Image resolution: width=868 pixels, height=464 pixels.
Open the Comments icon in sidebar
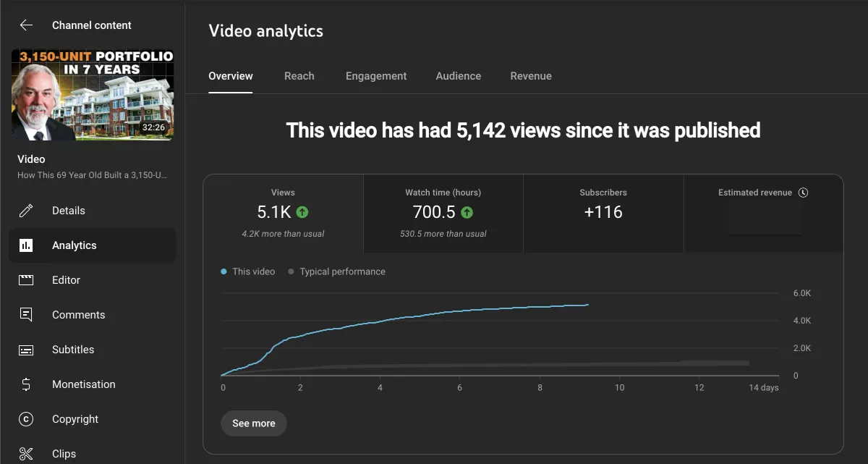coord(26,315)
